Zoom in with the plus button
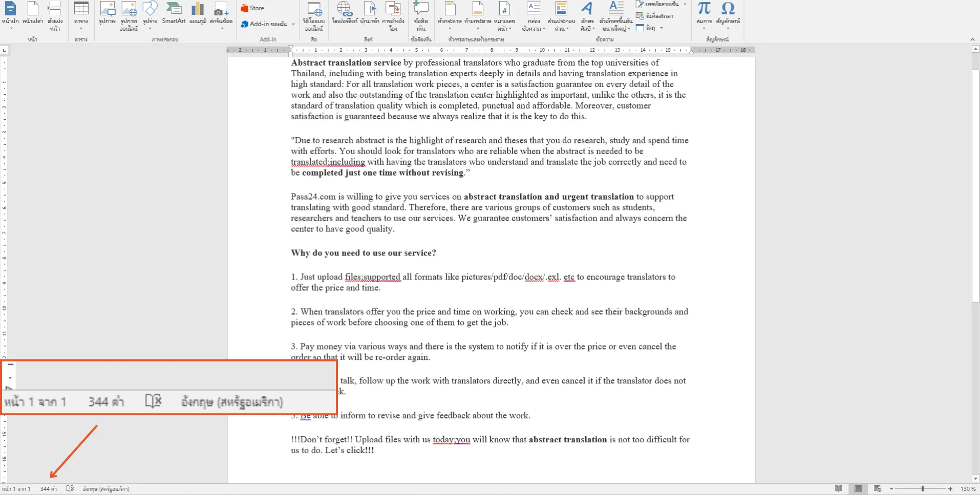This screenshot has height=495, width=980. [950, 489]
